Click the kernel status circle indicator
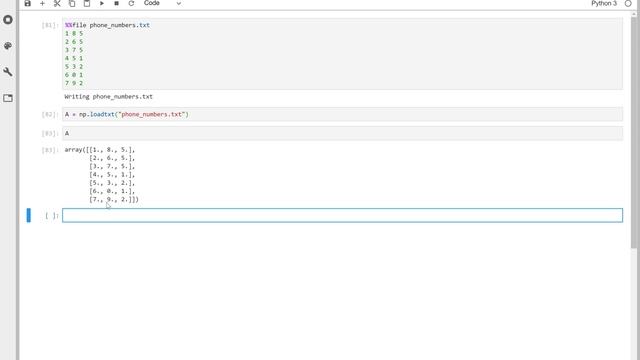This screenshot has width=640, height=360. [x=628, y=3]
